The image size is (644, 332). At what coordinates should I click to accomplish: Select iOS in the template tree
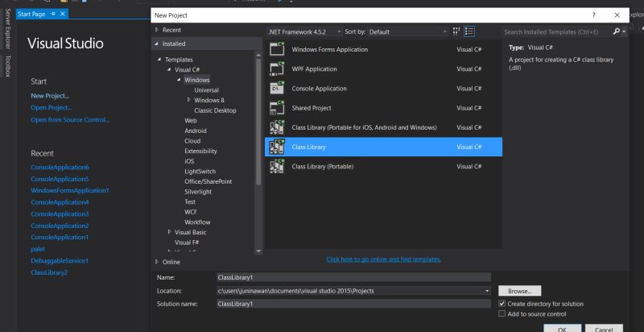click(x=189, y=161)
